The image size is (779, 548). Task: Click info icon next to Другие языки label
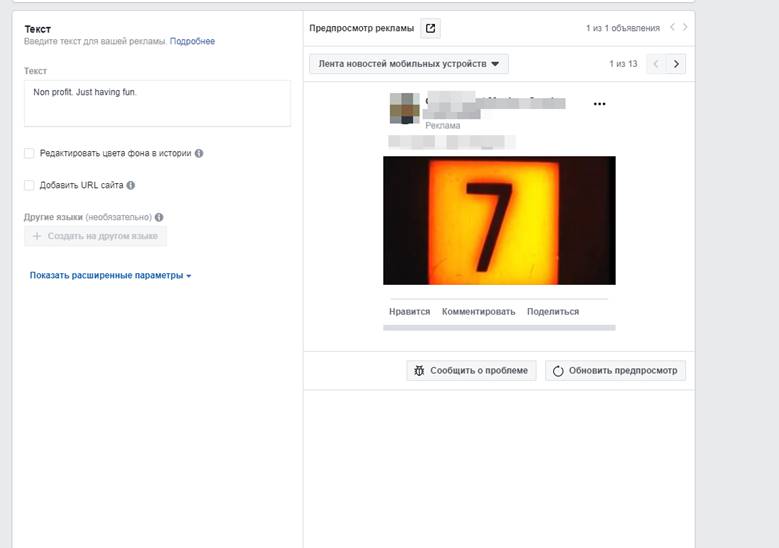click(159, 217)
